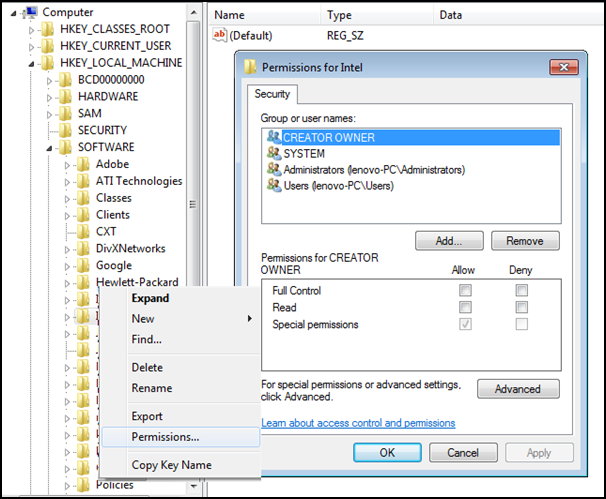Tick Deny checkbox for Read
Viewport: 606px width, 499px height.
[521, 308]
